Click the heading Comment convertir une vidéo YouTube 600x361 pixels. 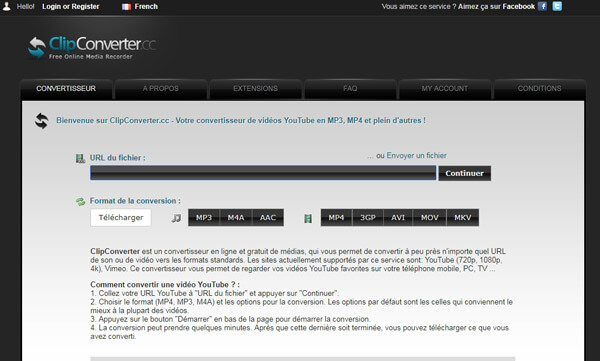pos(165,284)
